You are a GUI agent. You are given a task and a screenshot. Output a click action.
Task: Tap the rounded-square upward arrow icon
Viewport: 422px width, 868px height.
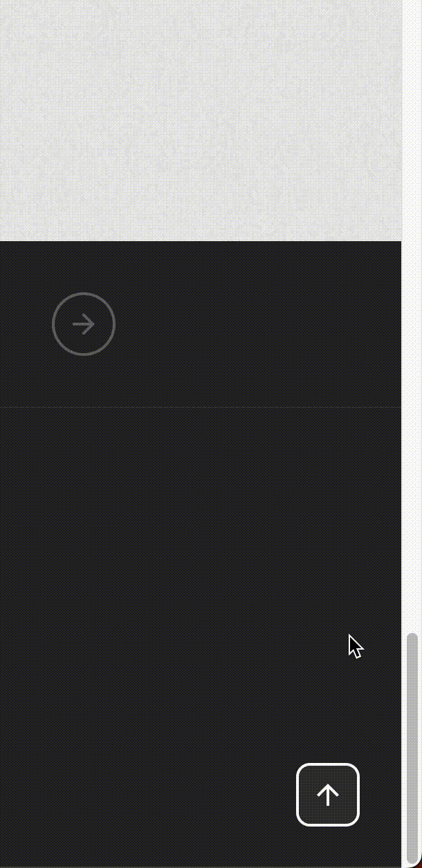(x=328, y=795)
